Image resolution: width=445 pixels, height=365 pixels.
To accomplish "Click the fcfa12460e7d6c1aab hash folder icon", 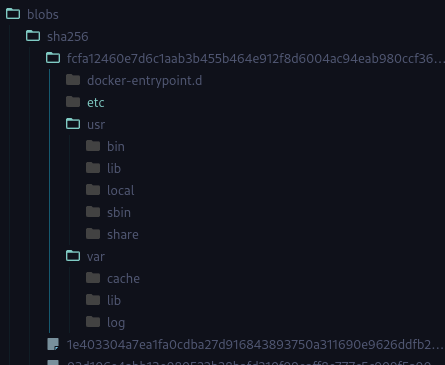I will pyautogui.click(x=53, y=58).
